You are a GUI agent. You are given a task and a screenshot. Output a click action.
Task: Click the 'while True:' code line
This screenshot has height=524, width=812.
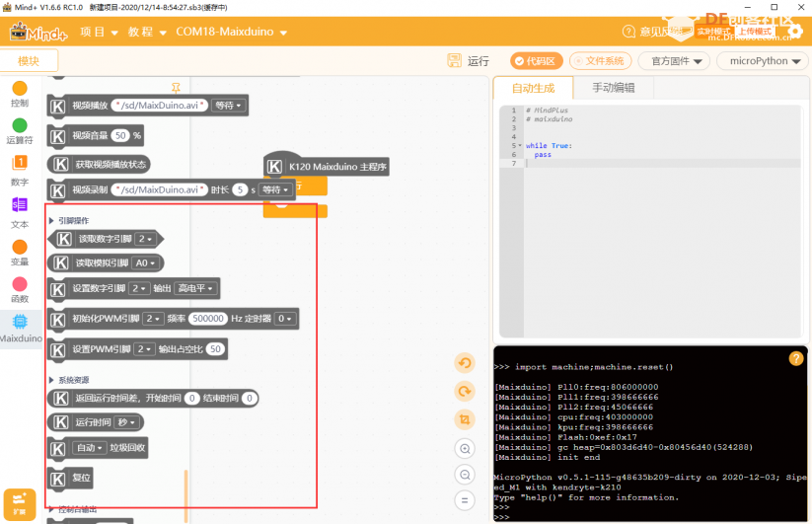point(549,145)
